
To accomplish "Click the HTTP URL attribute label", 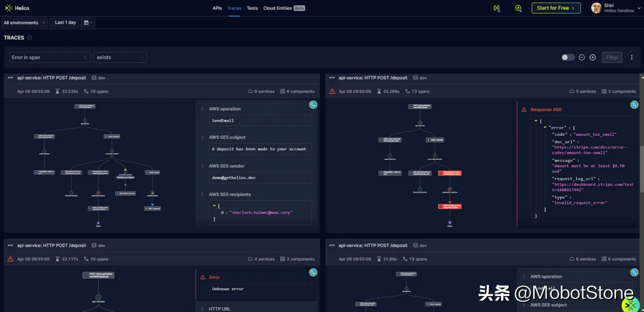I will click(219, 309).
